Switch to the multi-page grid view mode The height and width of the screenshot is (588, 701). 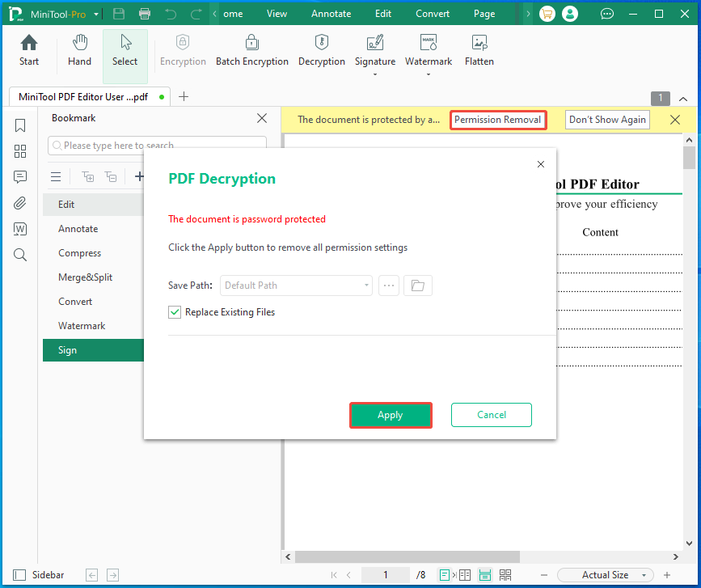point(505,575)
